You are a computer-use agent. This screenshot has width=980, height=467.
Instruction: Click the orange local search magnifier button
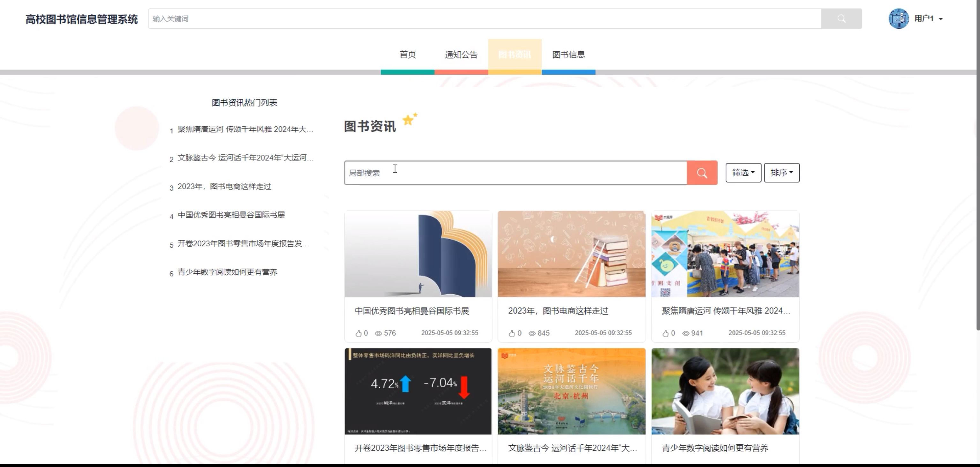(702, 173)
